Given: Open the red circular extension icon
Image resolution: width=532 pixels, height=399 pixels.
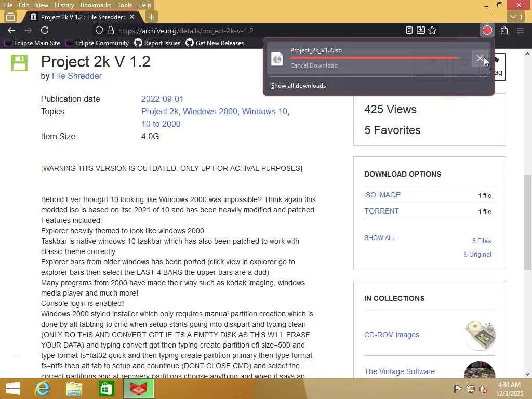Looking at the screenshot, I should click(487, 31).
